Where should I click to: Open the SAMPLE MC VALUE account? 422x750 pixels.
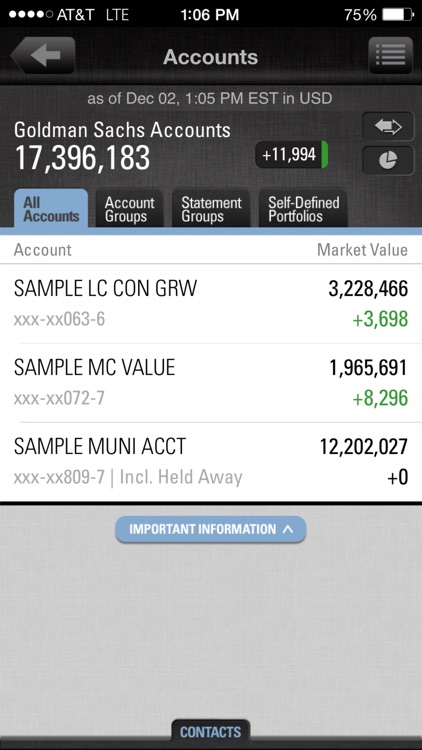[211, 383]
